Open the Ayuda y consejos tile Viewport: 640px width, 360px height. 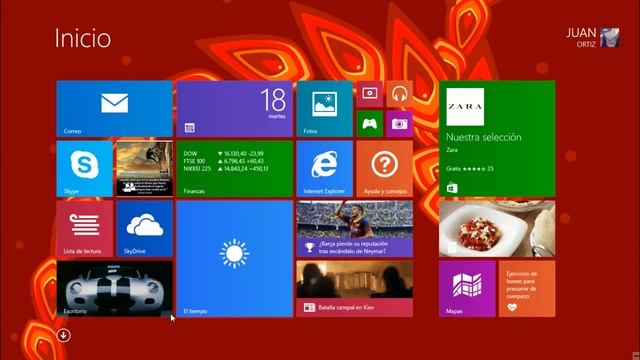384,169
